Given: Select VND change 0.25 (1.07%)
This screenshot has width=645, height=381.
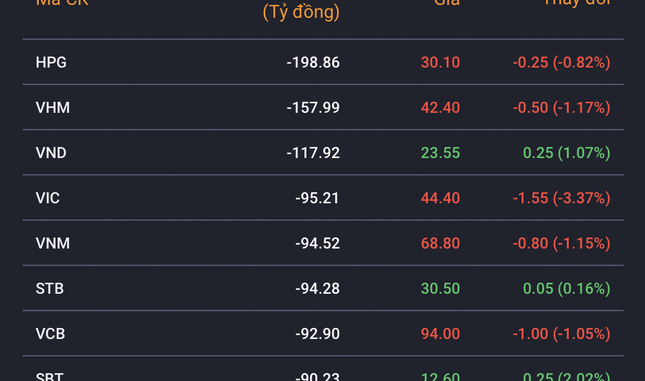Looking at the screenshot, I should click(566, 153).
